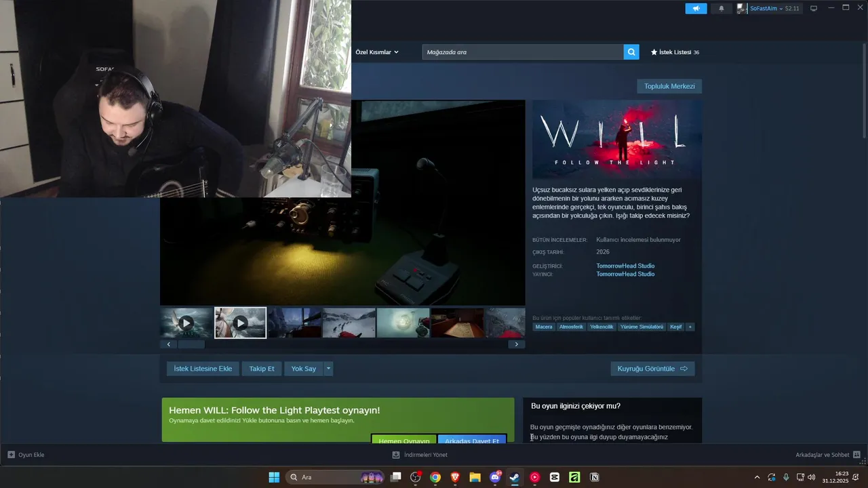
Task: Select the second highlighted video thumbnail
Action: coord(241,323)
